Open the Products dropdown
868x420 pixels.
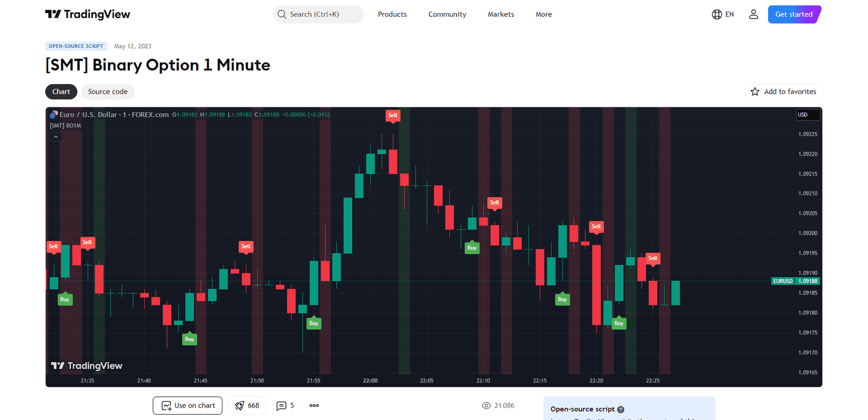click(x=392, y=14)
